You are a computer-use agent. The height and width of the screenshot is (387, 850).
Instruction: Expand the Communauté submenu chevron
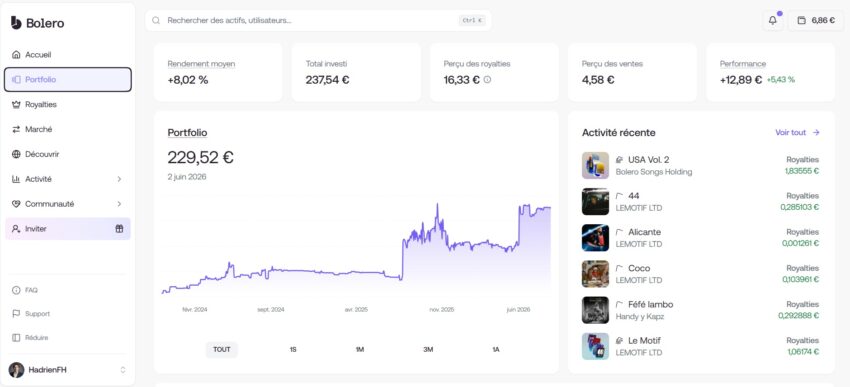pos(119,204)
